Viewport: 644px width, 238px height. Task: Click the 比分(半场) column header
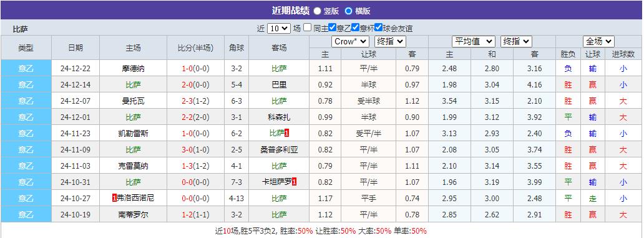(x=195, y=47)
